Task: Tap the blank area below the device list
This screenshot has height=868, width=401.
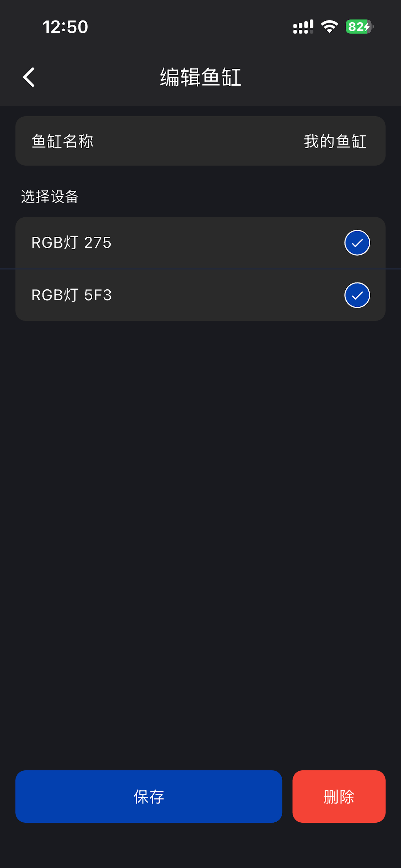Action: coord(200,539)
